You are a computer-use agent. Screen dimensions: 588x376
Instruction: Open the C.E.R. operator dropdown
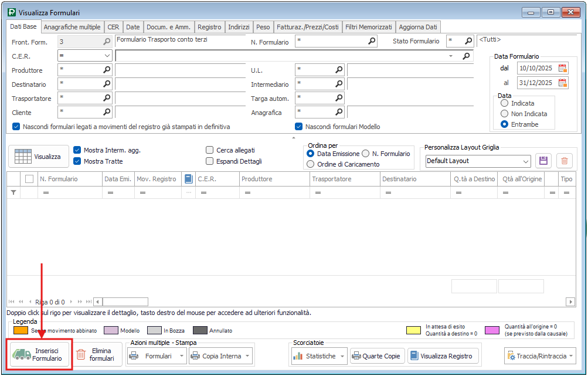pos(107,56)
